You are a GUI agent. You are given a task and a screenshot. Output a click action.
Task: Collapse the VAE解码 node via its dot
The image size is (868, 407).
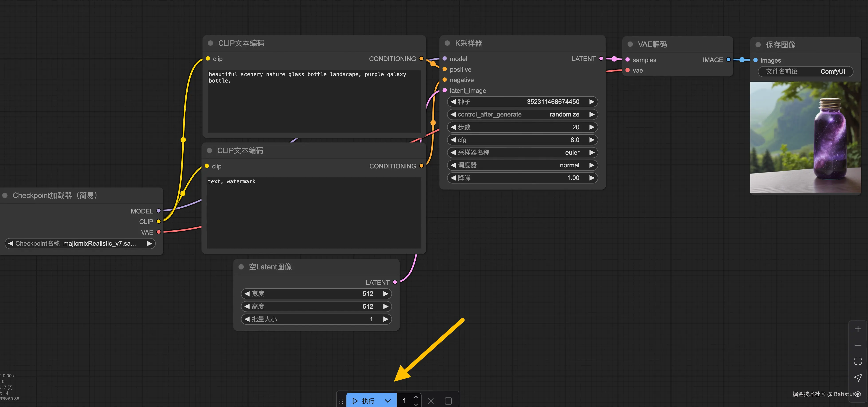point(630,44)
